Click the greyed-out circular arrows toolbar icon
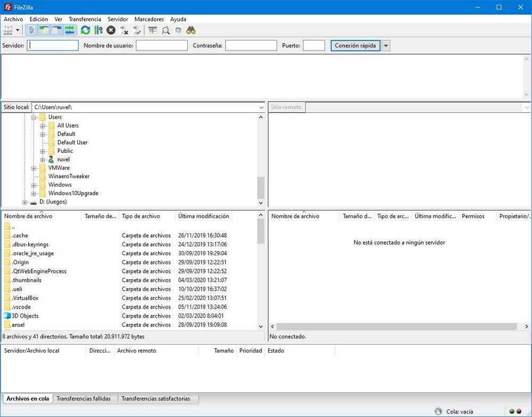 pyautogui.click(x=178, y=30)
